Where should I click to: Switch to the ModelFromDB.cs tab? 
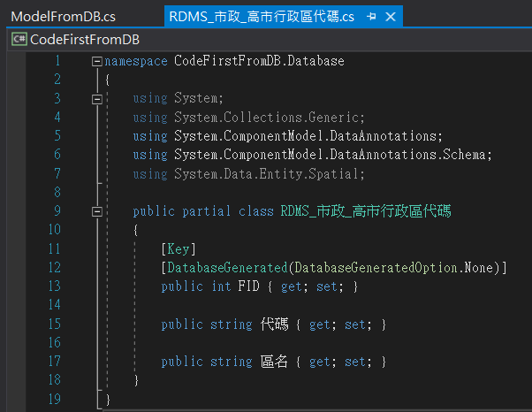[63, 17]
